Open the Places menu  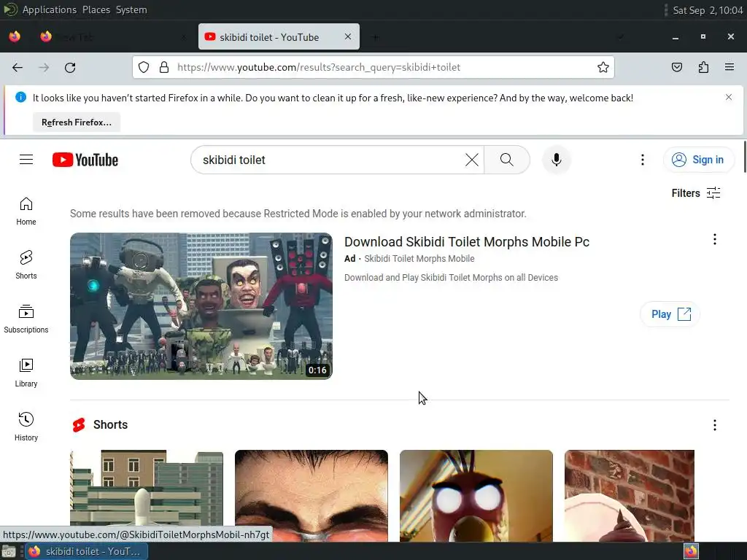tap(96, 9)
